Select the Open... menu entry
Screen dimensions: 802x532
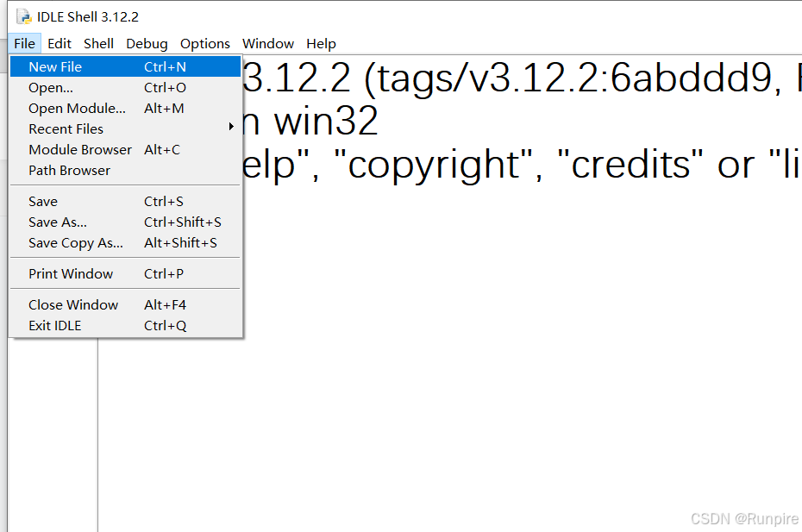click(x=125, y=87)
